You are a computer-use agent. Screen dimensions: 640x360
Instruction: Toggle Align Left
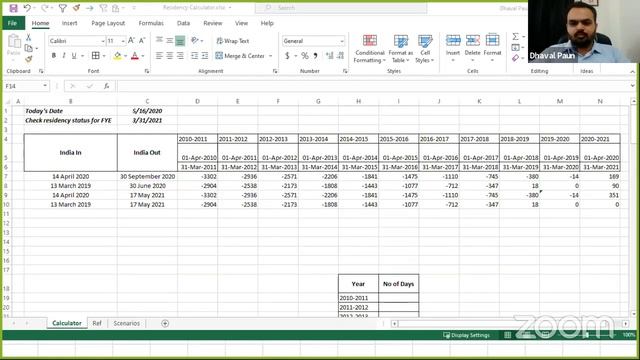click(159, 56)
